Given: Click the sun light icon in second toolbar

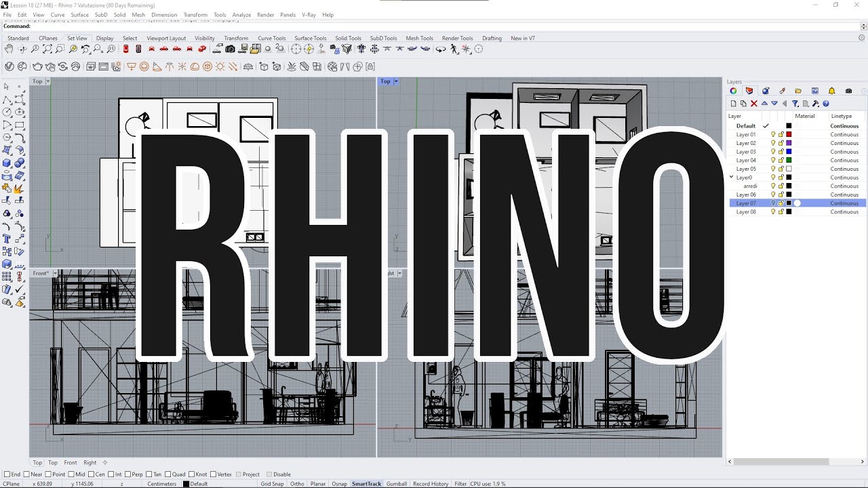Looking at the screenshot, I should pyautogui.click(x=220, y=66).
